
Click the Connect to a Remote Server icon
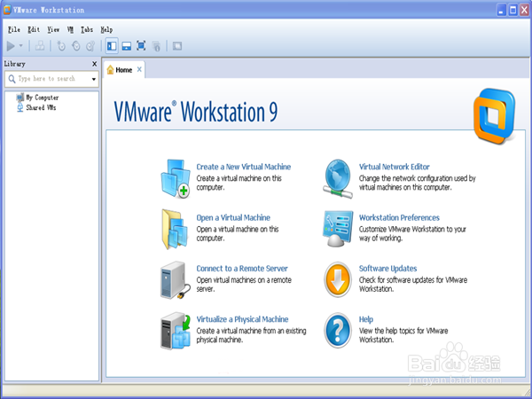tap(176, 280)
